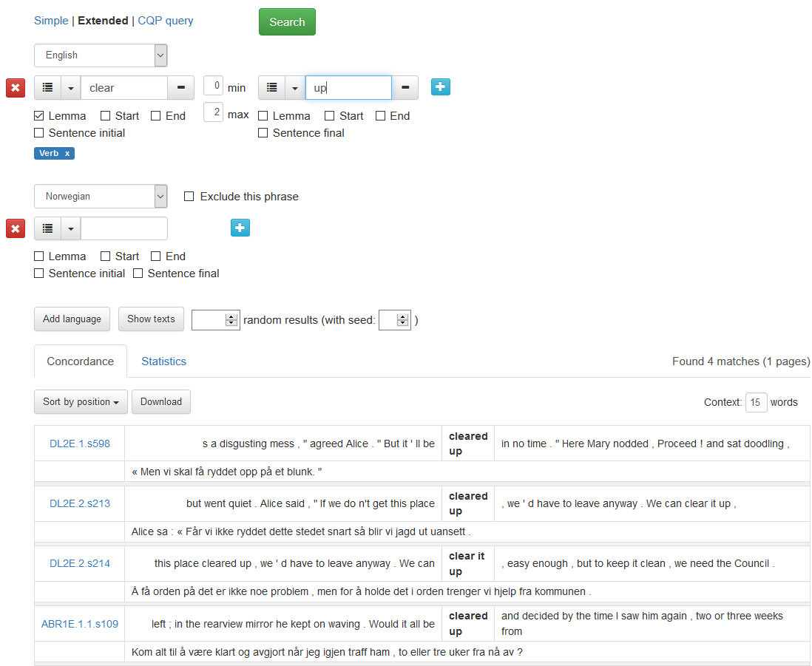Open result link DL2E.1.s598
Image resolution: width=812 pixels, height=666 pixels.
coord(80,444)
